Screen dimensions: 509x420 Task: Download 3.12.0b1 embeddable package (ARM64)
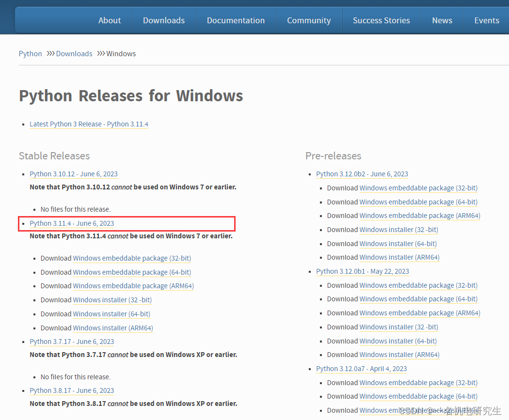click(x=420, y=312)
